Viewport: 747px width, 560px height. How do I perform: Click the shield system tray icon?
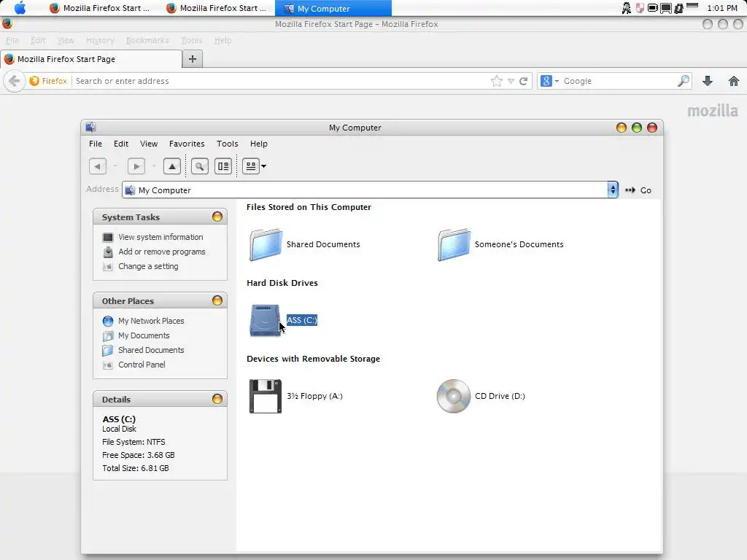pos(640,8)
